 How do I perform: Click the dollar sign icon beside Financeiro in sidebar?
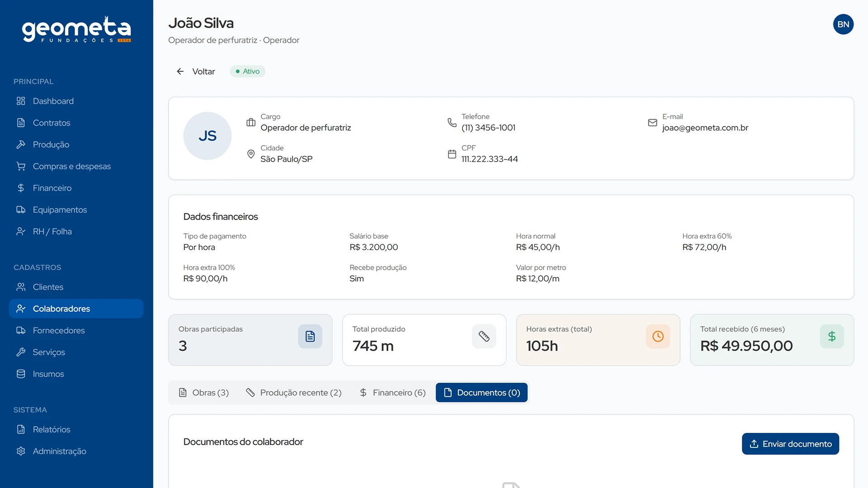21,188
